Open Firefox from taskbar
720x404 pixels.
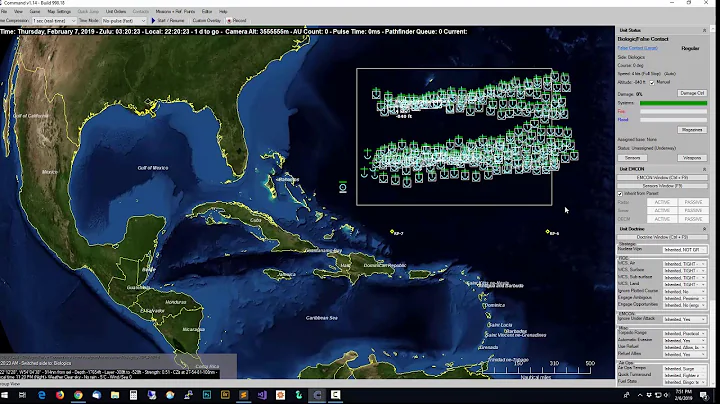pyautogui.click(x=60, y=395)
